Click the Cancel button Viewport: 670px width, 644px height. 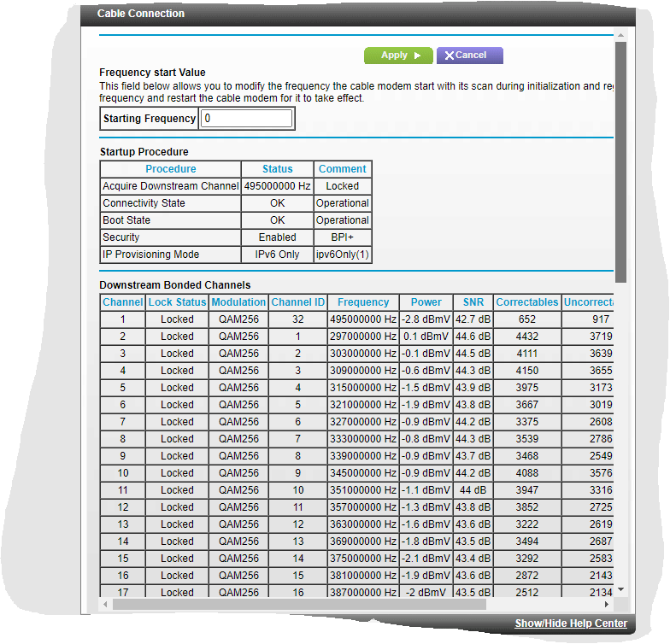pyautogui.click(x=469, y=56)
